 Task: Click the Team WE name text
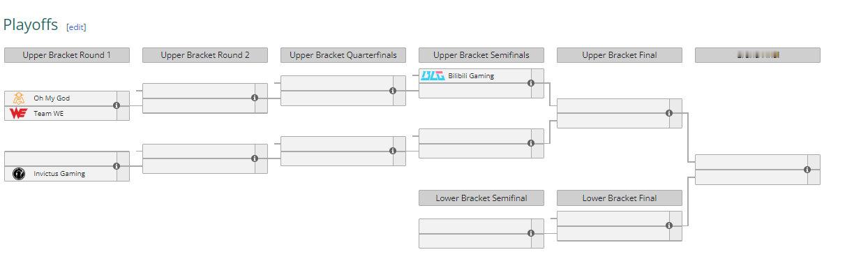click(x=49, y=113)
